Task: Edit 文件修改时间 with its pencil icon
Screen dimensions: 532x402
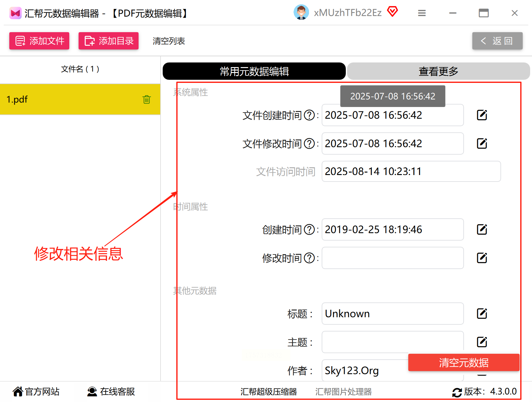Action: [482, 143]
